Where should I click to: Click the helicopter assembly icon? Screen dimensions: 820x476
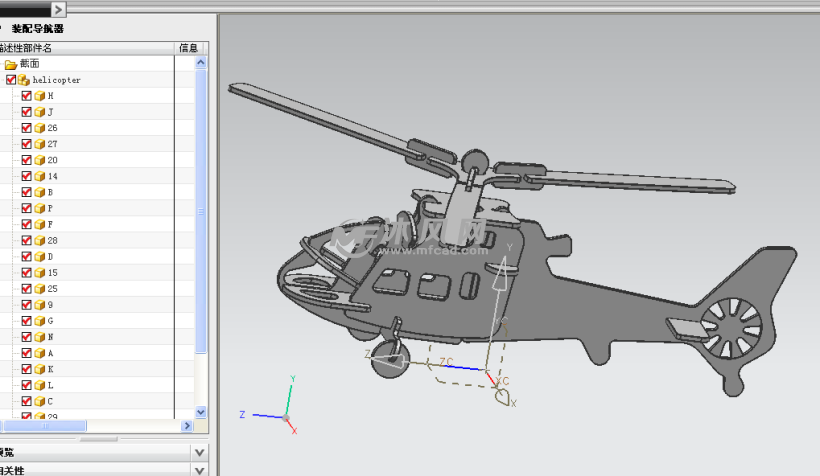24,80
